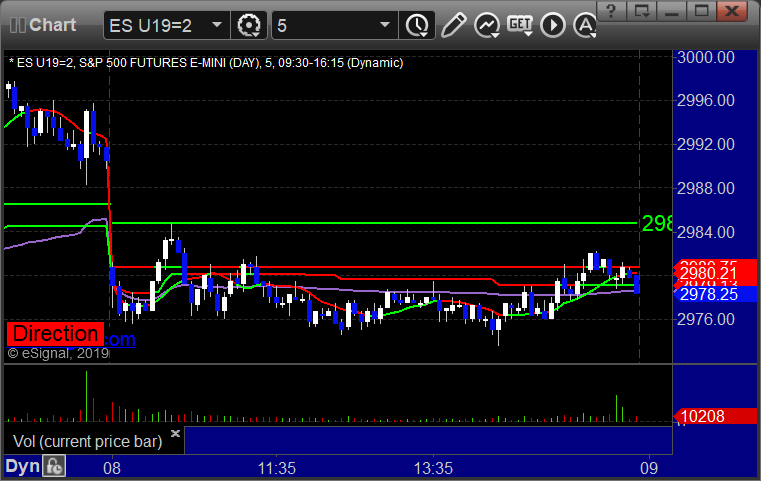This screenshot has width=761, height=481.
Task: Click the 11:35 time axis label
Action: [277, 468]
